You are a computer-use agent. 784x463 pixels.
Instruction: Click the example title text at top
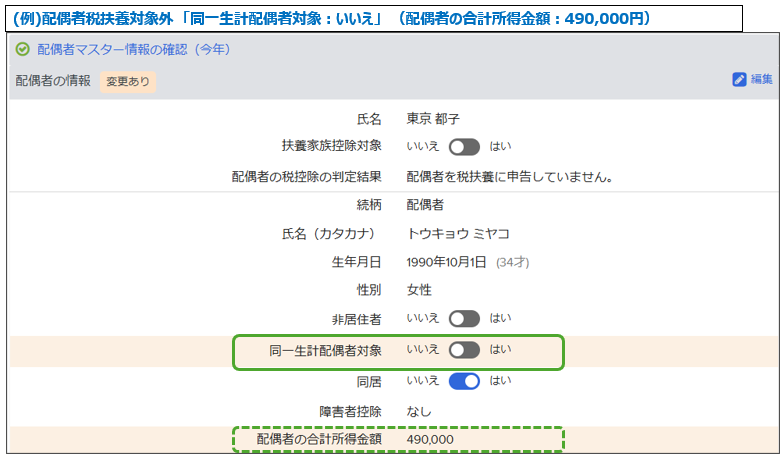tap(330, 18)
